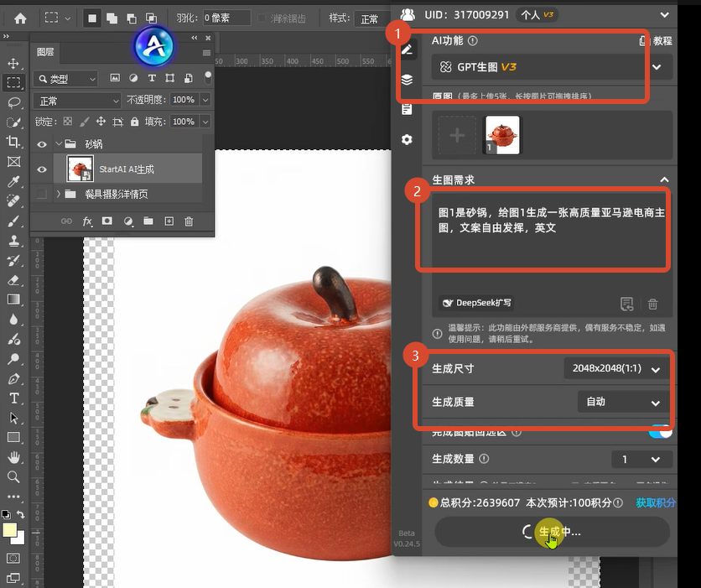Collapse the 生图需求 section
Screen dimensions: 701x588
pyautogui.click(x=664, y=180)
